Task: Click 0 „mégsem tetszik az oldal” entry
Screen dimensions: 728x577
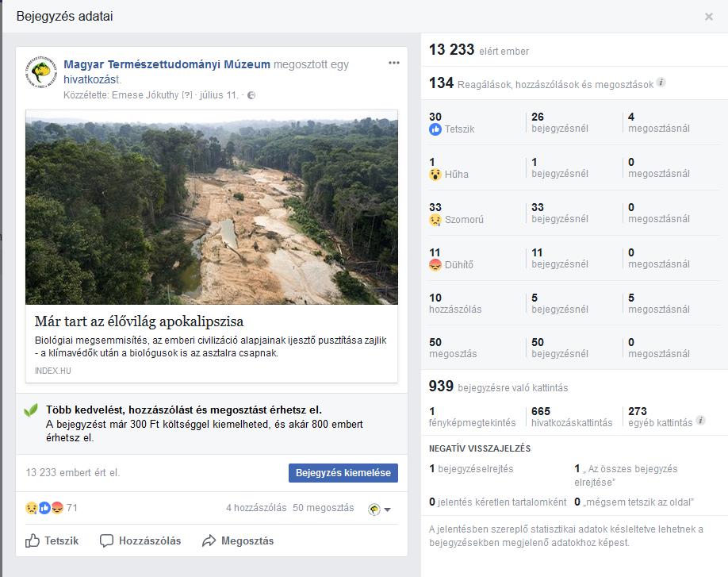Action: click(x=634, y=502)
